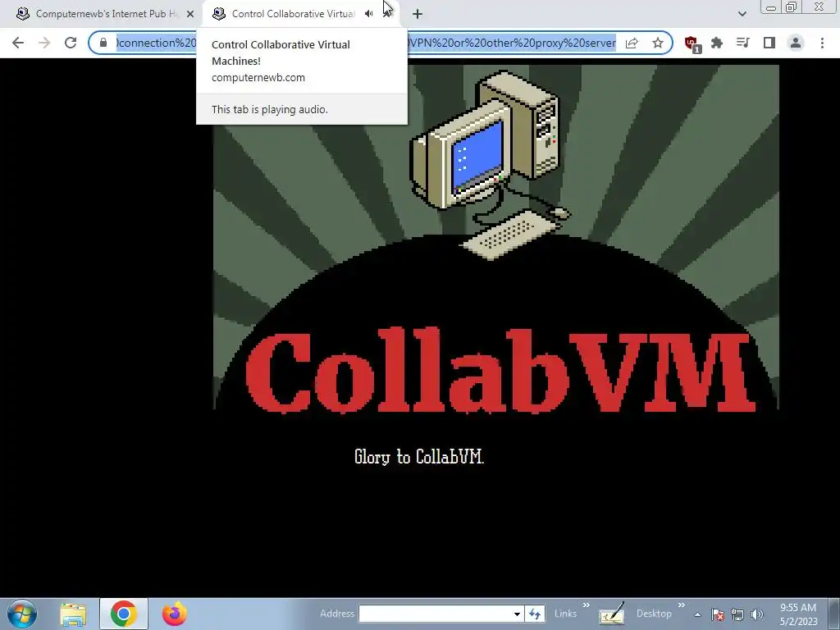Open media controls icon in toolbar
Viewport: 840px width, 630px height.
tap(743, 43)
